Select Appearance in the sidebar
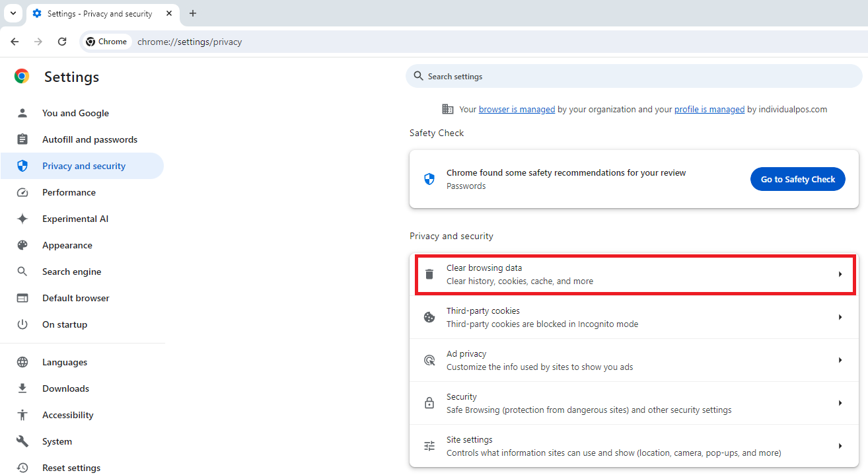The width and height of the screenshot is (868, 475). tap(82, 245)
